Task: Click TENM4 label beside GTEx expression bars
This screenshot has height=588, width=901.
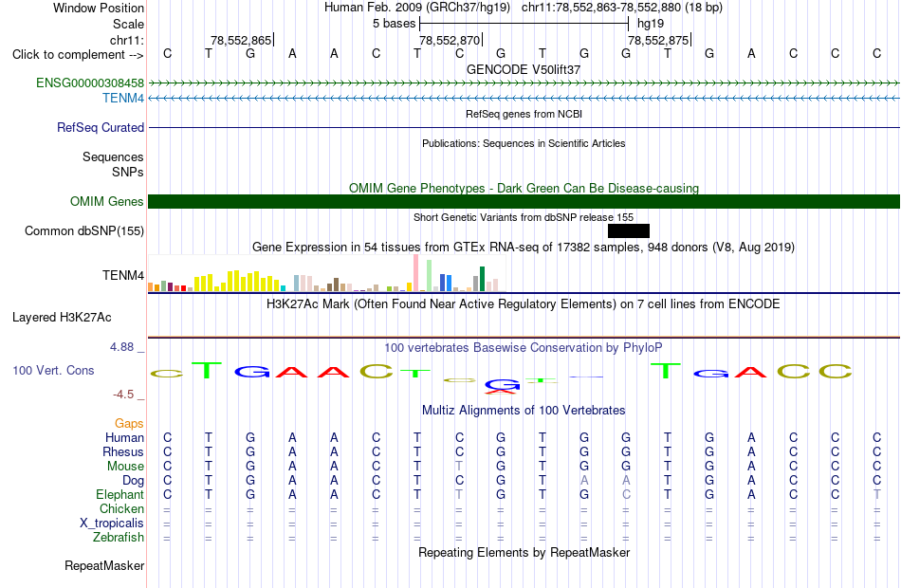Action: click(123, 275)
